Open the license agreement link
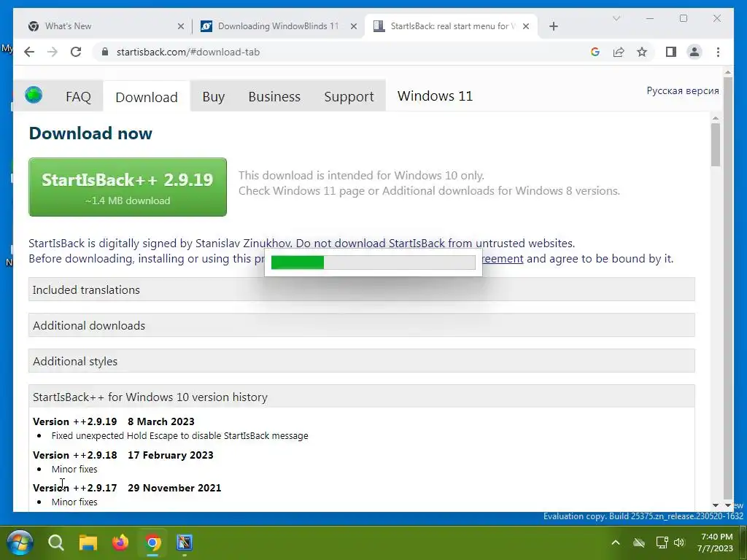The height and width of the screenshot is (560, 747). tap(502, 259)
